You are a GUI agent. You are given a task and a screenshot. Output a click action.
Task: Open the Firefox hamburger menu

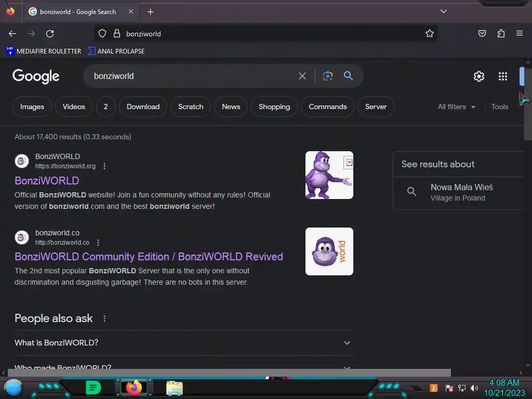[x=520, y=33]
